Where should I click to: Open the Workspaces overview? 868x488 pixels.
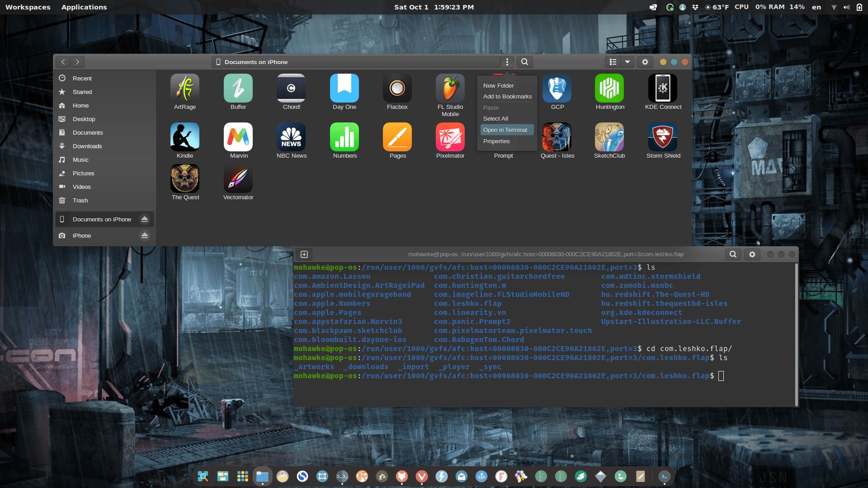(x=28, y=7)
